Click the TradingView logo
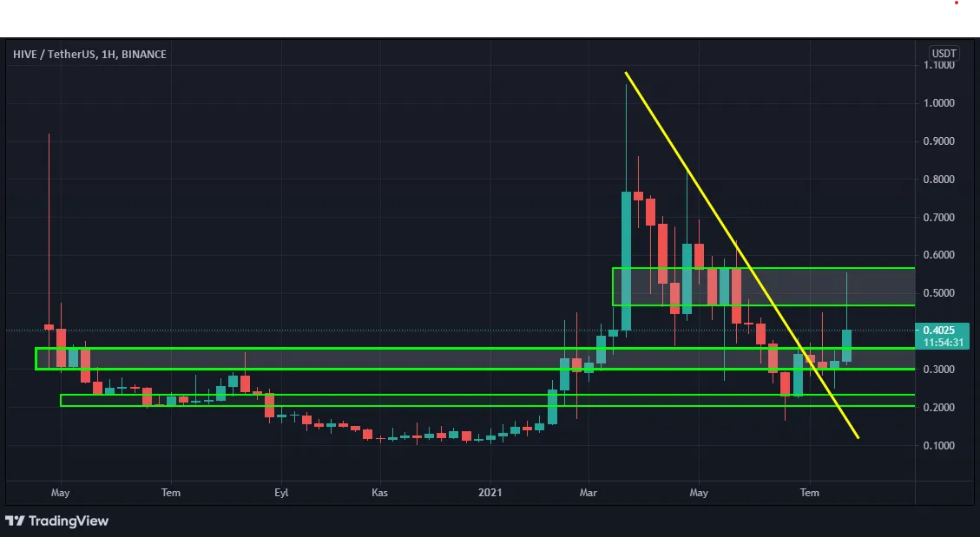This screenshot has width=980, height=537. [x=57, y=521]
